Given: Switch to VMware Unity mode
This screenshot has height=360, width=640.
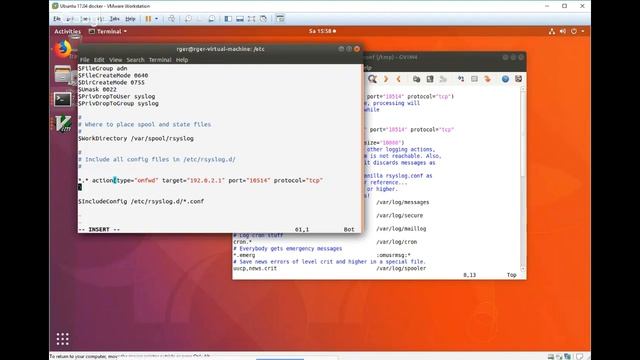Looking at the screenshot, I should 263,19.
